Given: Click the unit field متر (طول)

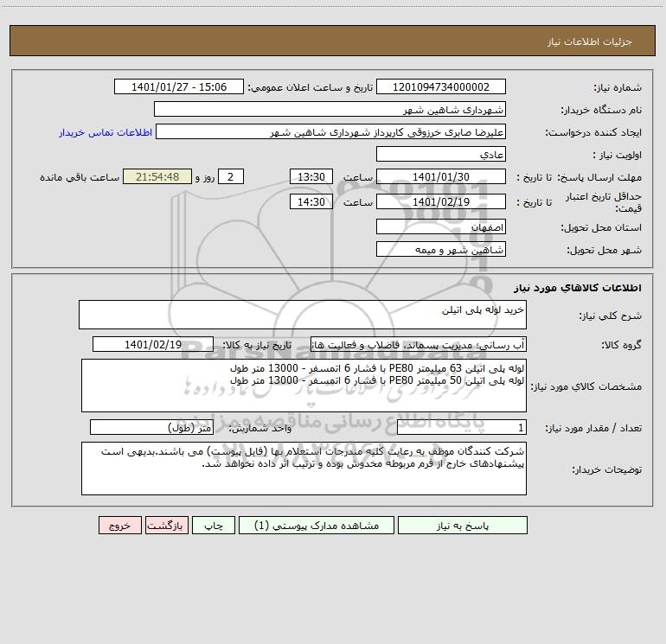Looking at the screenshot, I should click(x=151, y=428).
